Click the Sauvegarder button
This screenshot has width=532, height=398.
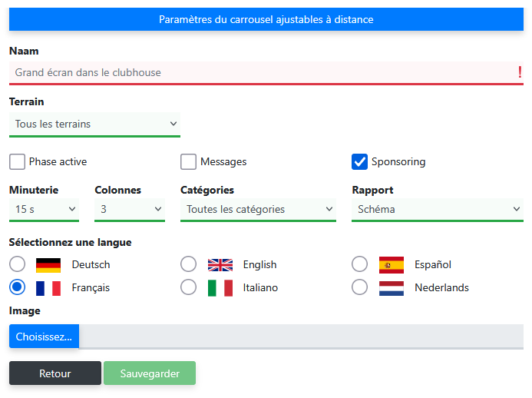150,373
